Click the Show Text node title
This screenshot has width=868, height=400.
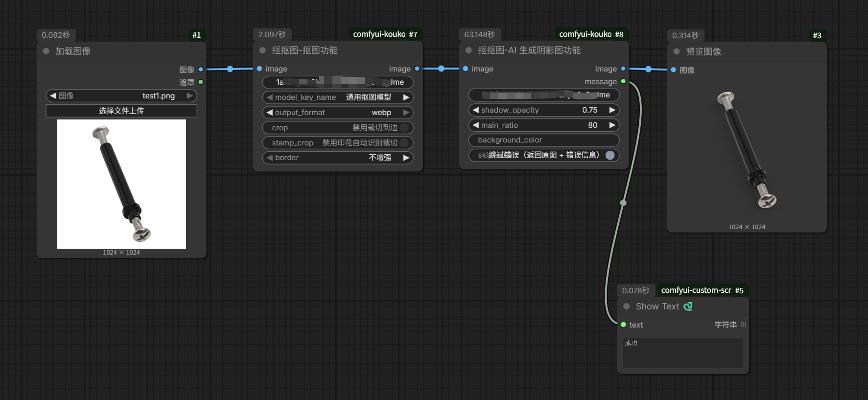657,306
